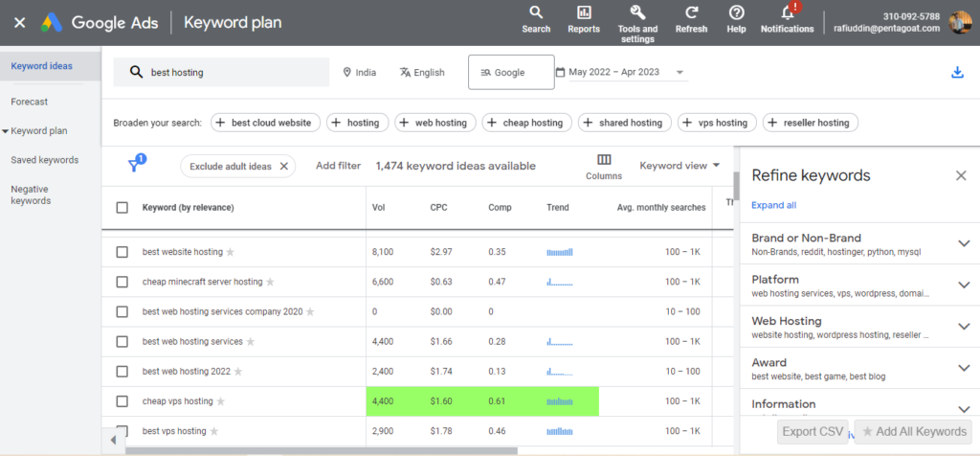Screen dimensions: 980x456
Task: Open Forecast in the sidebar
Action: [30, 102]
